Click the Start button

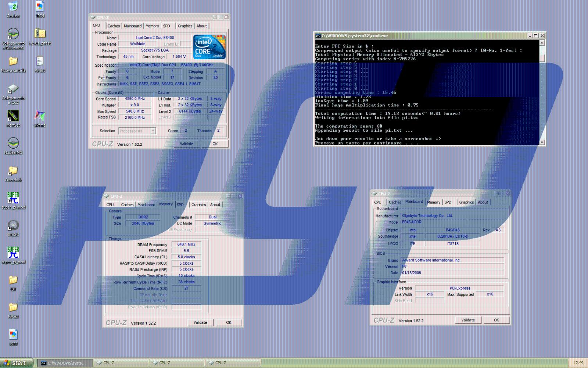[17, 363]
